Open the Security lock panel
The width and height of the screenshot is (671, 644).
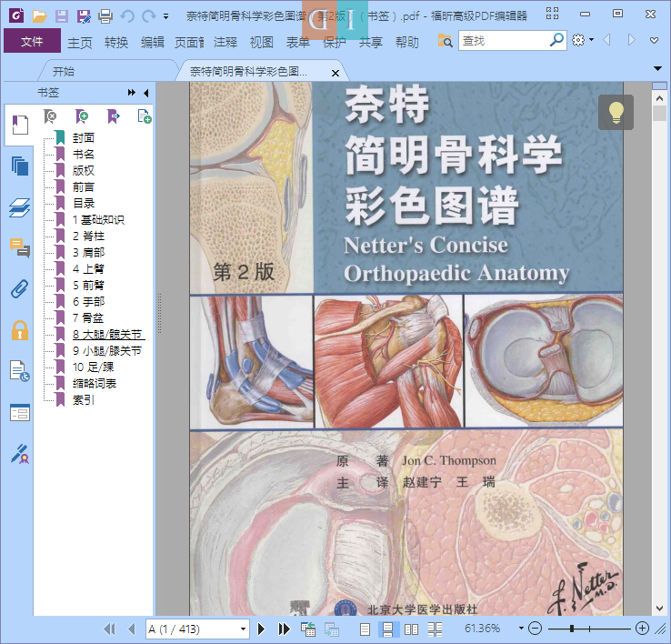(20, 330)
